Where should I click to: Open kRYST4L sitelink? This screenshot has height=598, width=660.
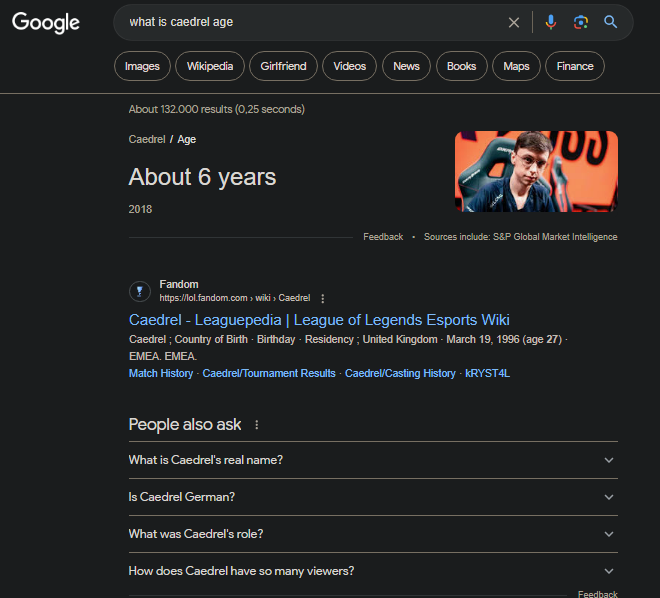point(487,373)
